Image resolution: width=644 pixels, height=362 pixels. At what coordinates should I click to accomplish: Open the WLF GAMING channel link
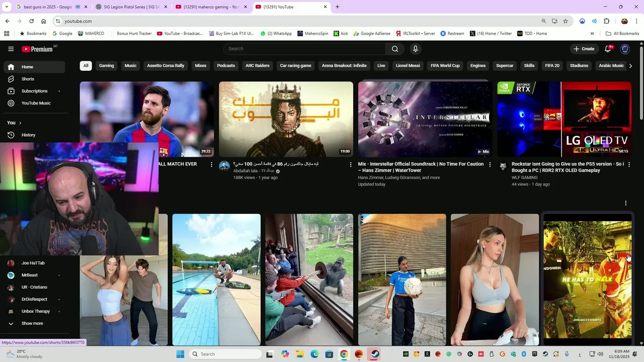(x=524, y=177)
